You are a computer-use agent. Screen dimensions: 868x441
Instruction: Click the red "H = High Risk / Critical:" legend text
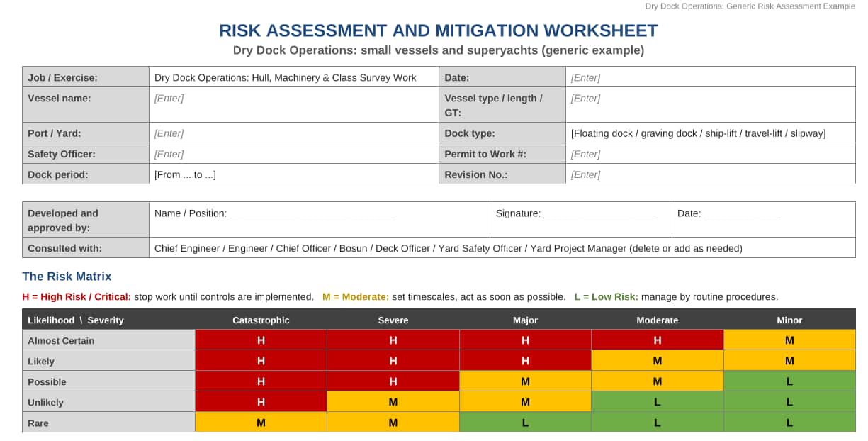tap(77, 297)
